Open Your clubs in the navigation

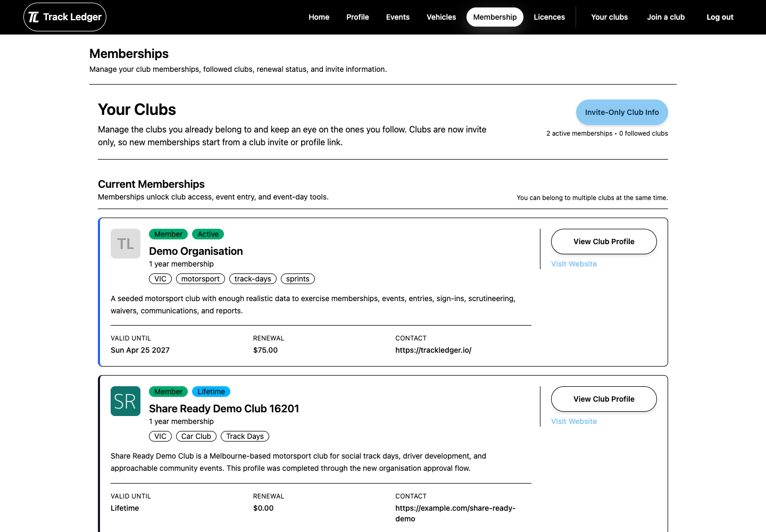tap(610, 17)
